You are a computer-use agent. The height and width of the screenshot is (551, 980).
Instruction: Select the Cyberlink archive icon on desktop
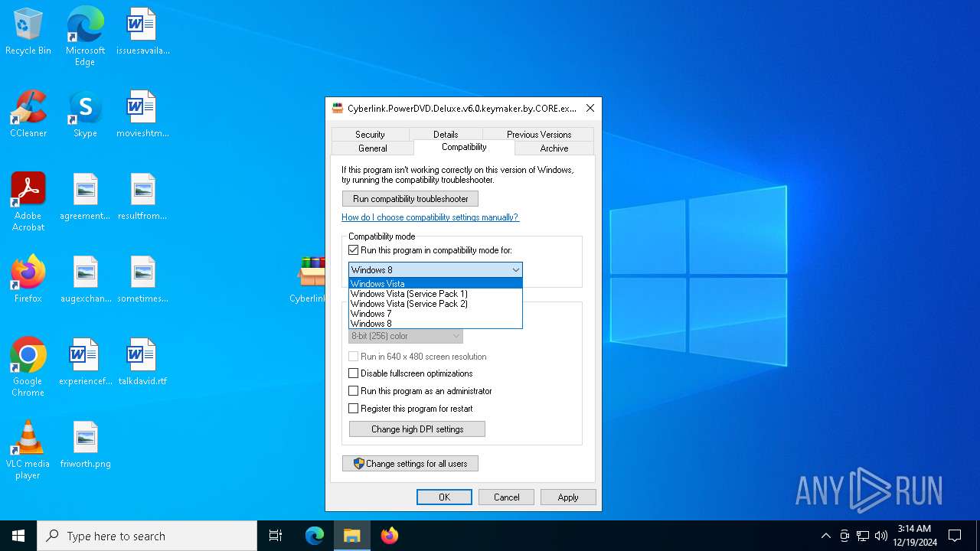pos(309,280)
